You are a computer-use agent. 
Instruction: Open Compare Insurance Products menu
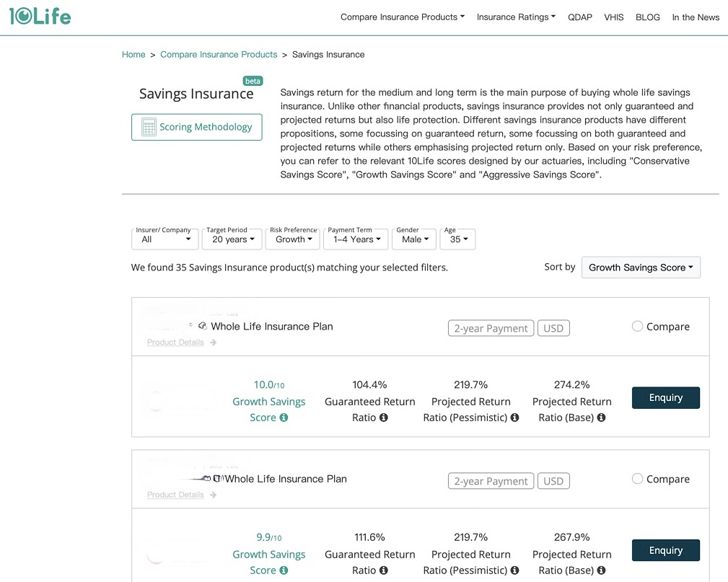coord(402,17)
